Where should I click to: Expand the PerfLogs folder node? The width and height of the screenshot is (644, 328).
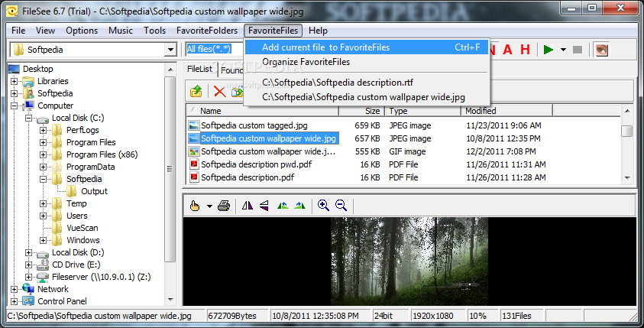tap(43, 130)
